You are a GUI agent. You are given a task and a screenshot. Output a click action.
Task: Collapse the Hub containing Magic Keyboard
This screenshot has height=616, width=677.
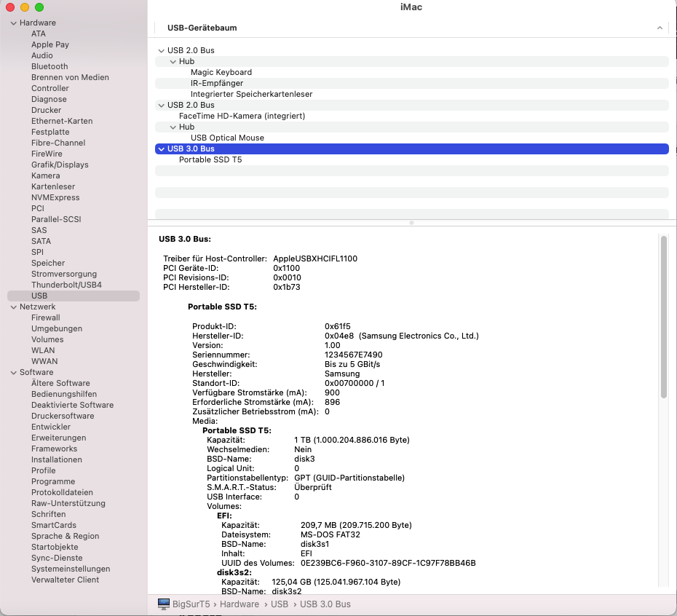tap(173, 62)
